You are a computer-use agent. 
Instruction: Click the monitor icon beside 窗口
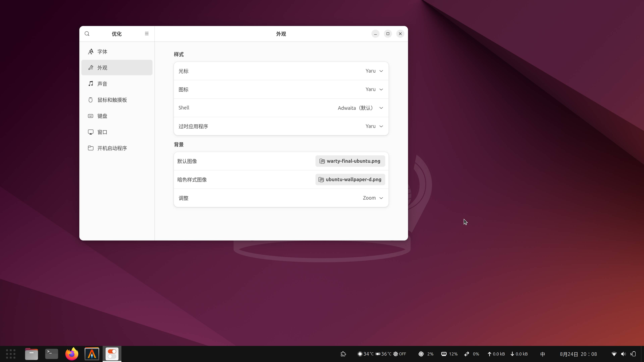pyautogui.click(x=91, y=132)
